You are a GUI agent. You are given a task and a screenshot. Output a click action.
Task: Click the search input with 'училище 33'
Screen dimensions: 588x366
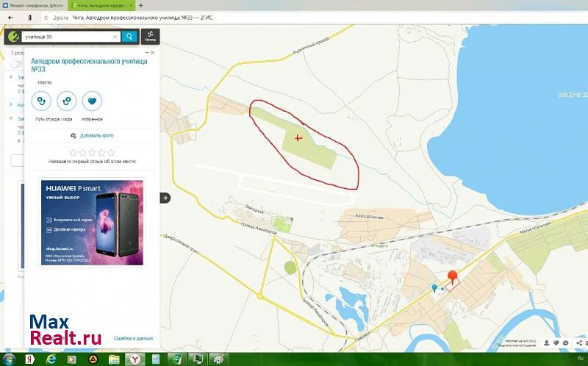click(66, 36)
